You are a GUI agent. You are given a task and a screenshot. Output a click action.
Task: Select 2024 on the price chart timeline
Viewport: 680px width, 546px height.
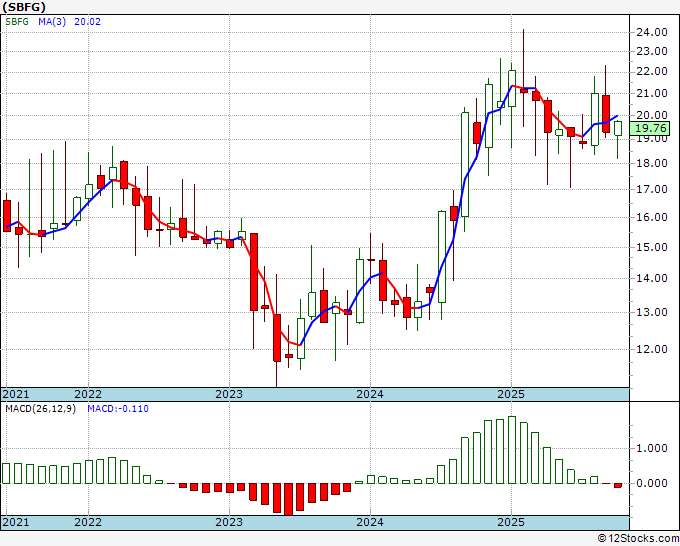pyautogui.click(x=370, y=394)
